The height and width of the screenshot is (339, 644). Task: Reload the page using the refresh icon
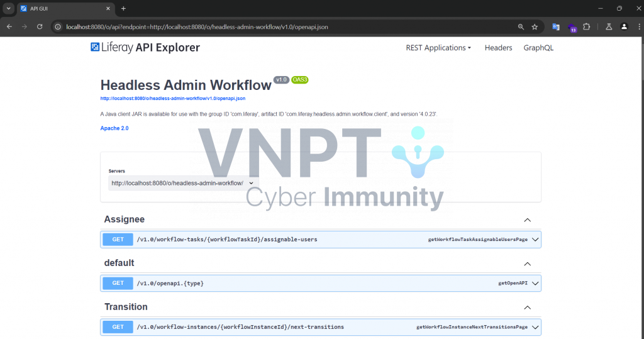(40, 27)
